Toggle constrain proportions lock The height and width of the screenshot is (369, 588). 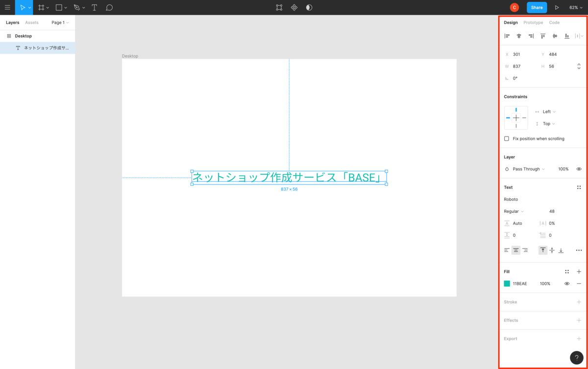pyautogui.click(x=579, y=66)
